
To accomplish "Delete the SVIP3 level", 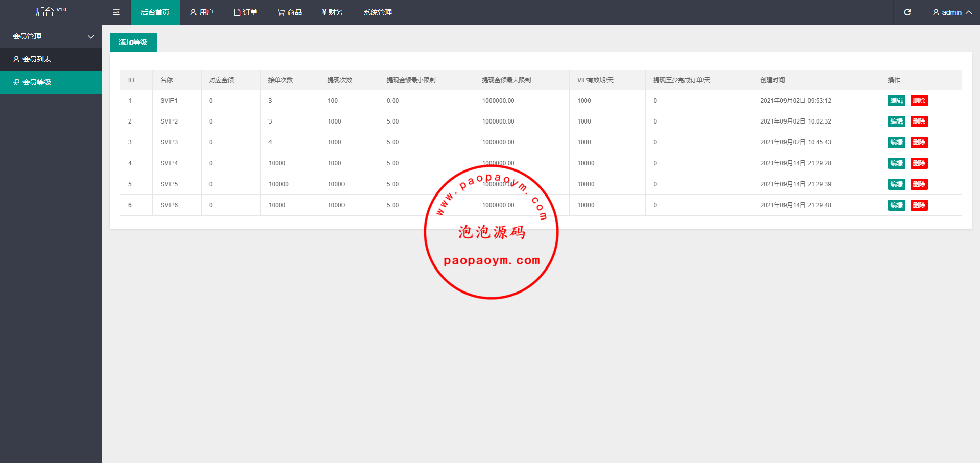I will coord(919,142).
